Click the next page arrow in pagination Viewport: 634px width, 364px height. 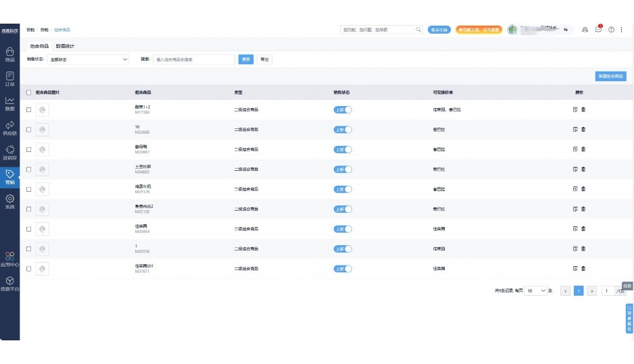591,291
